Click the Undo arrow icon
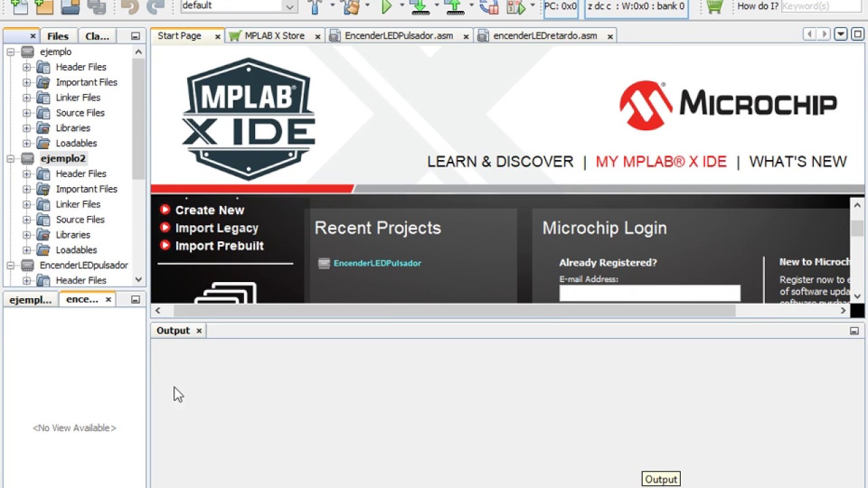This screenshot has width=868, height=488. (x=130, y=7)
